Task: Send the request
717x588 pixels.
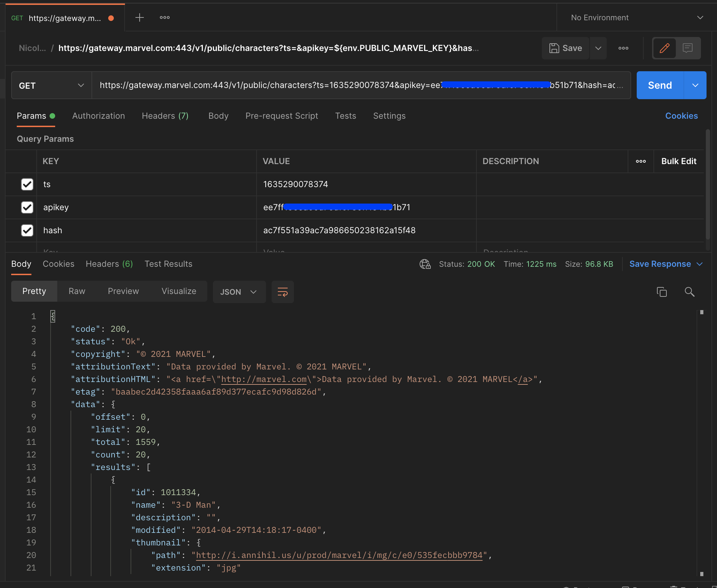Action: pyautogui.click(x=660, y=86)
